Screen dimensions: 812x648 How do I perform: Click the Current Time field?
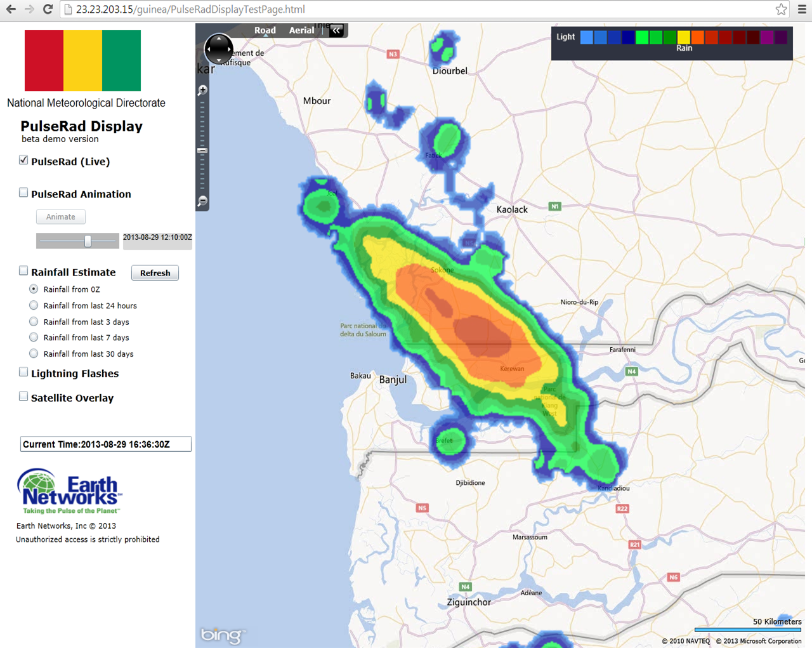point(105,444)
